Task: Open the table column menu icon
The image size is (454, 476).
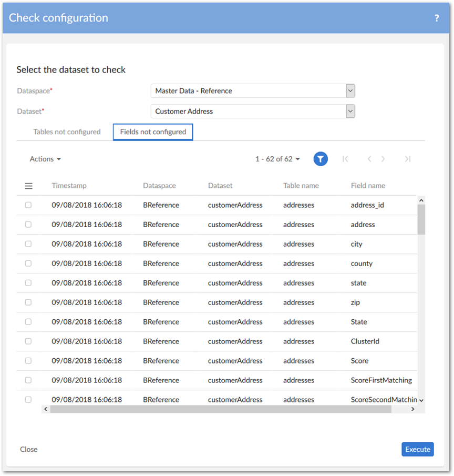Action: [29, 186]
